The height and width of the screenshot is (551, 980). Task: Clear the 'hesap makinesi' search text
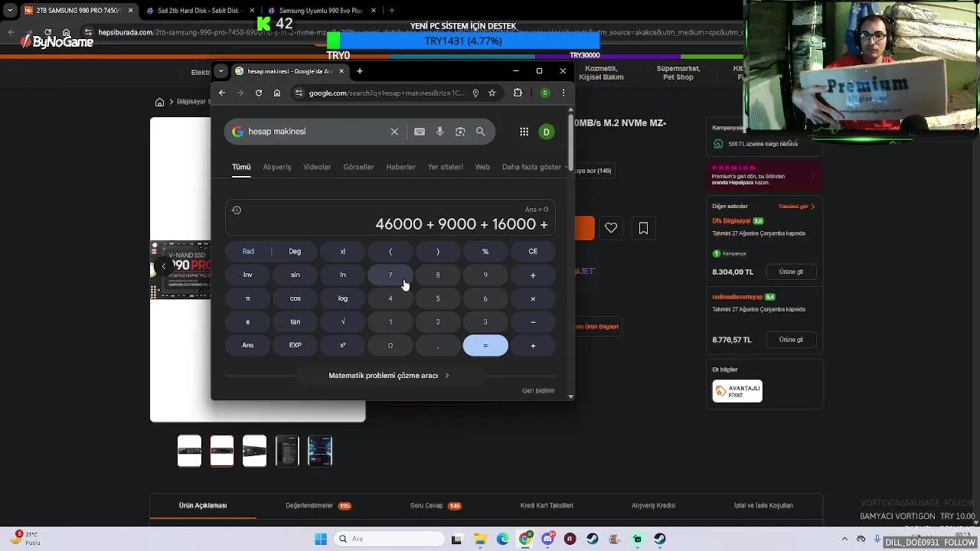(x=394, y=132)
